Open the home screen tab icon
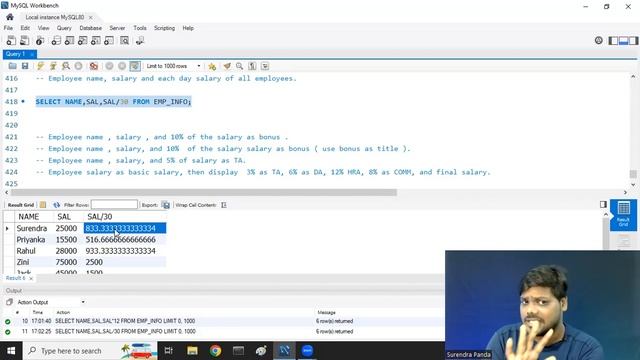This screenshot has width=640, height=360. (10, 17)
